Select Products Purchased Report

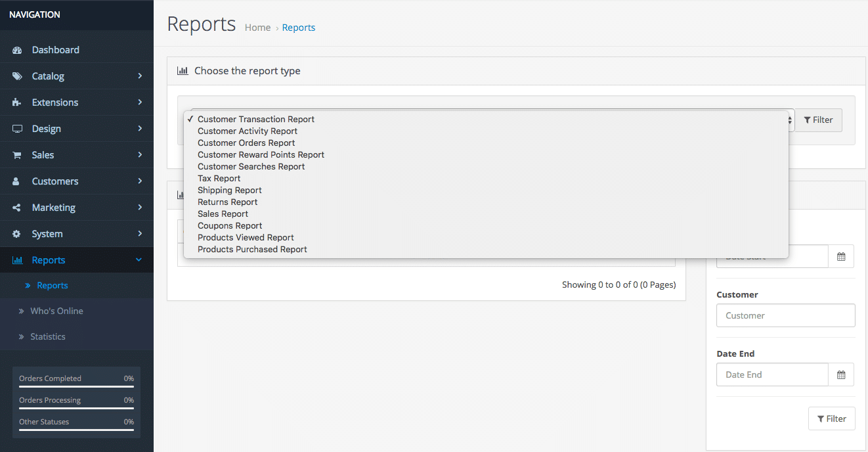(486, 250)
